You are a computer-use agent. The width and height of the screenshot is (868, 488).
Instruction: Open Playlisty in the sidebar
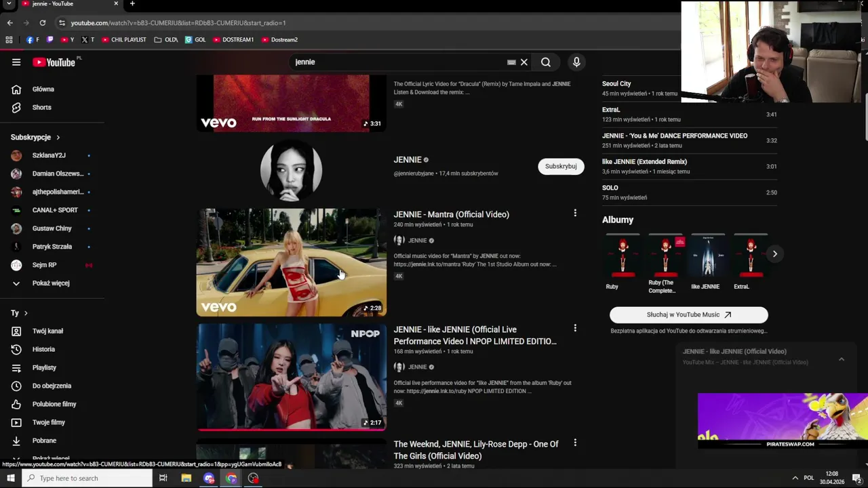point(44,368)
